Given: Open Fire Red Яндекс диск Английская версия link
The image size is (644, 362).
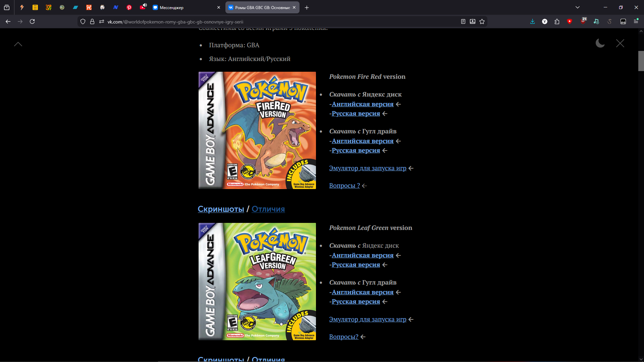Looking at the screenshot, I should click(x=362, y=104).
